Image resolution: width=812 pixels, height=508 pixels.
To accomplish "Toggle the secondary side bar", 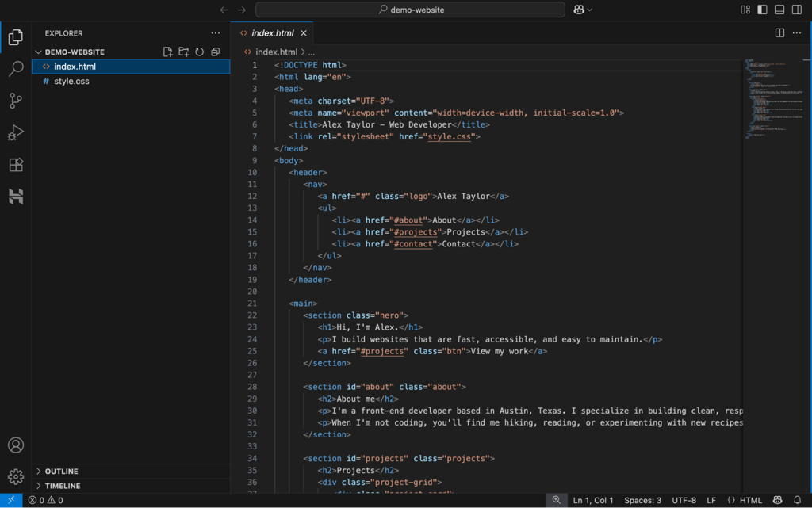I will [x=797, y=10].
